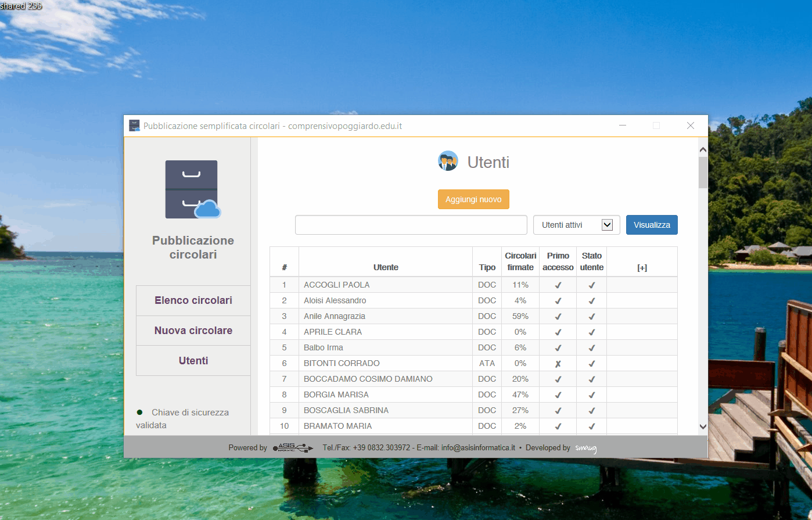Open Nuova circolare section
This screenshot has height=520, width=812.
tap(193, 331)
